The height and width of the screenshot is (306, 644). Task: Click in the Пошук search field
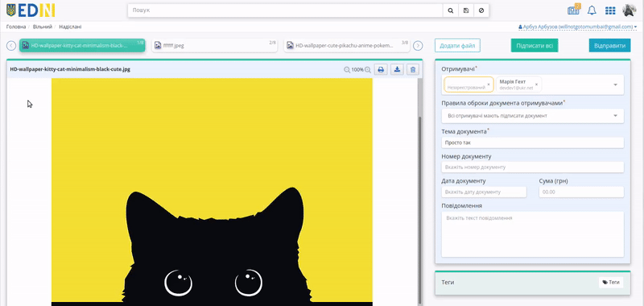286,10
